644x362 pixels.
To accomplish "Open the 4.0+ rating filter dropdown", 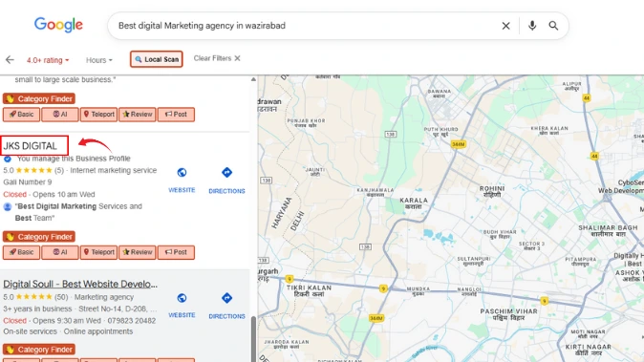I will (x=48, y=60).
